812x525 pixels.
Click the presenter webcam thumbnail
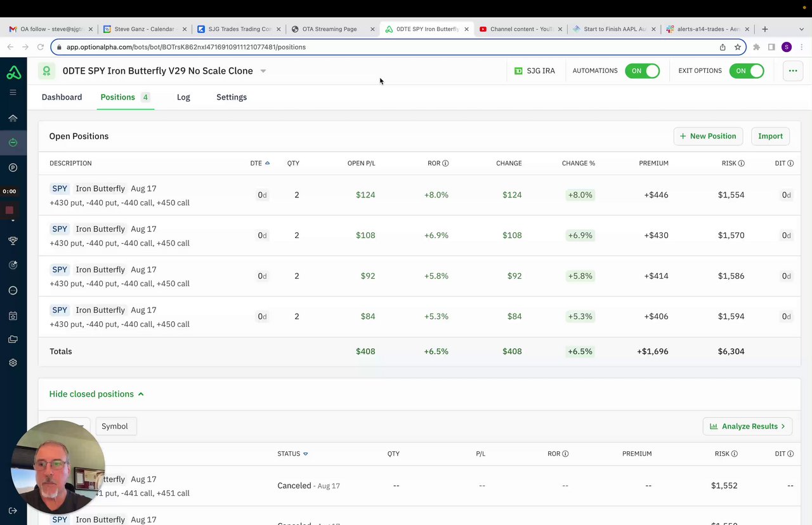point(58,467)
